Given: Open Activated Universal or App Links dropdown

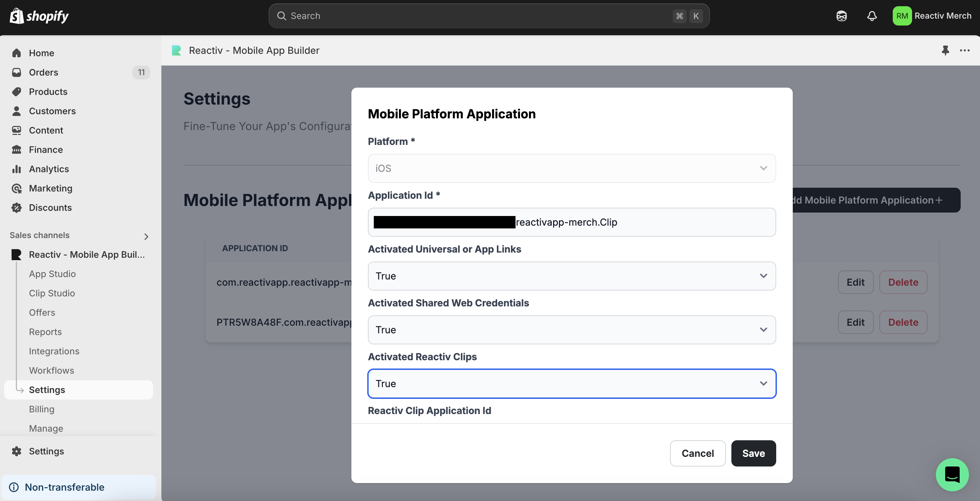Looking at the screenshot, I should pyautogui.click(x=571, y=276).
